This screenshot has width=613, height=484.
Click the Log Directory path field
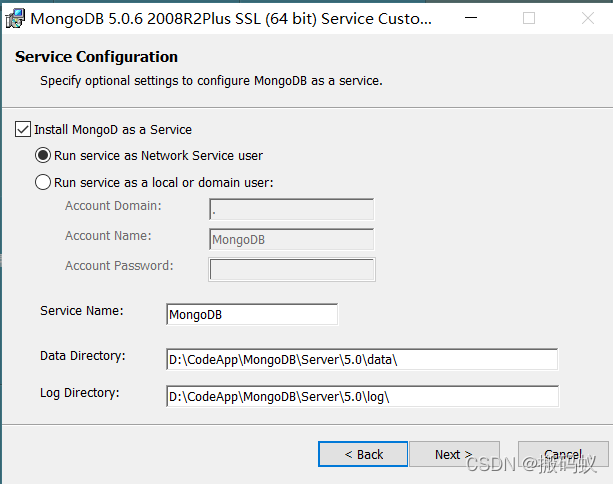[x=362, y=396]
